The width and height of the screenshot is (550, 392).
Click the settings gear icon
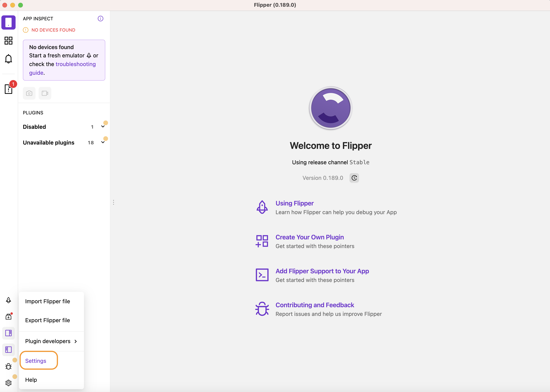coord(8,383)
